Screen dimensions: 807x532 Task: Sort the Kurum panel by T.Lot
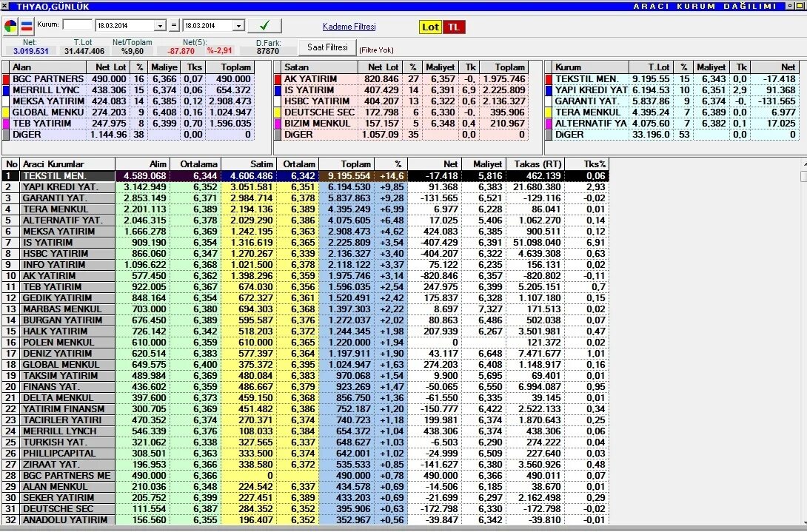click(x=651, y=67)
